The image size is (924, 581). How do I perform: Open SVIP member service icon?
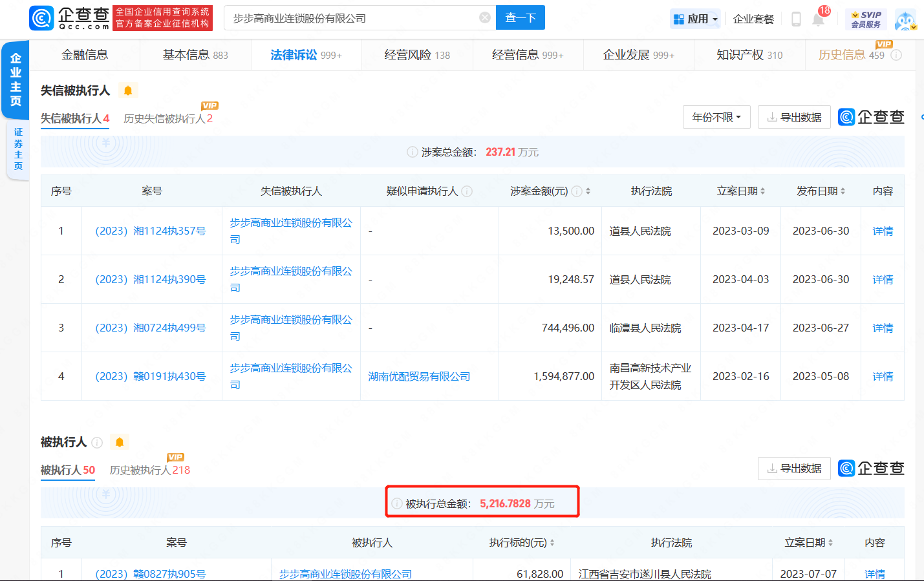point(866,19)
